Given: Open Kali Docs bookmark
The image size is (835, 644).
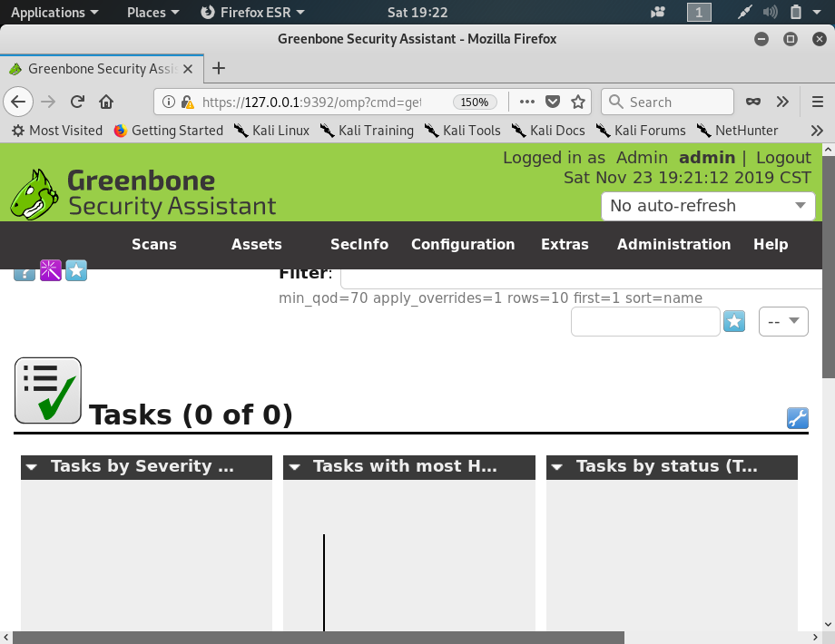Looking at the screenshot, I should click(548, 131).
